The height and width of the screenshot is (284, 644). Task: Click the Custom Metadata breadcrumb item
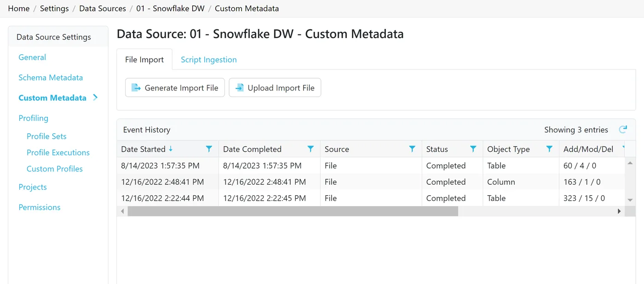(x=247, y=8)
